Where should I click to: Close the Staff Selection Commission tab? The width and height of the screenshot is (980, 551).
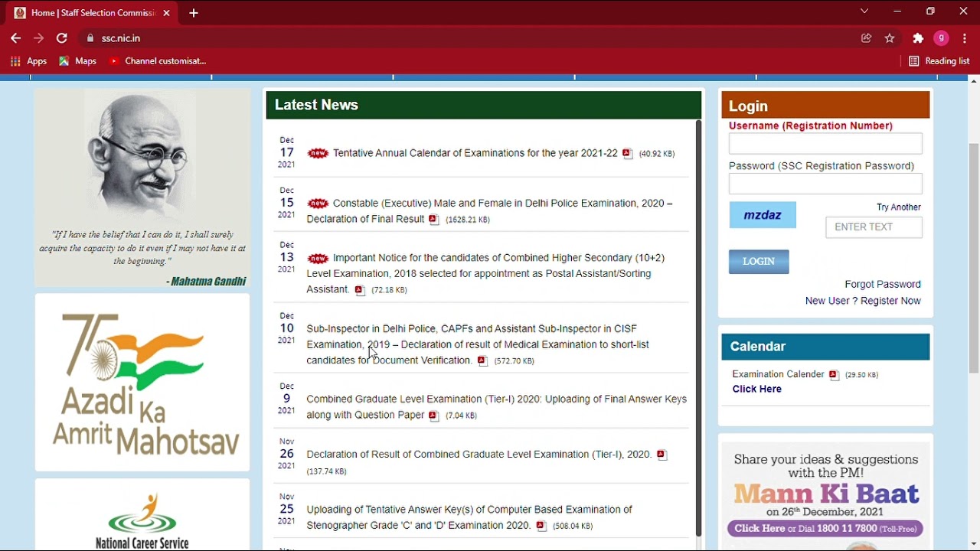click(167, 13)
